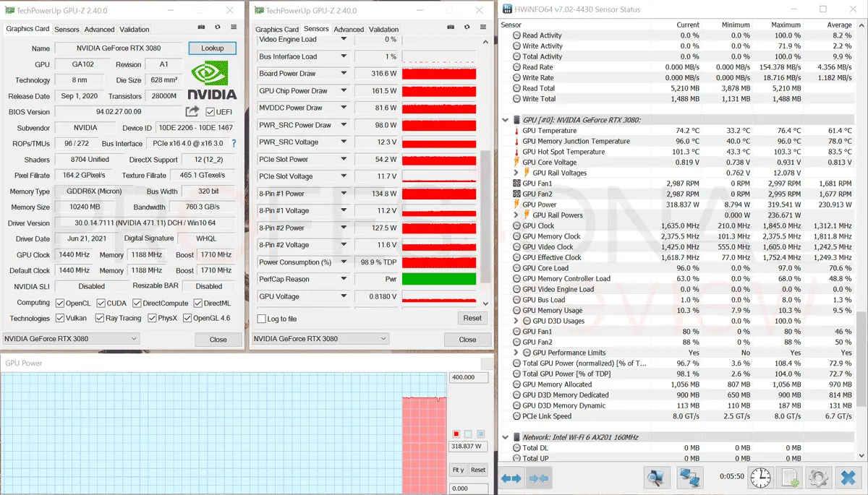Screen dimensions: 868x495
Task: Switch to Advanced tab in Graphics Card window
Action: pyautogui.click(x=99, y=30)
